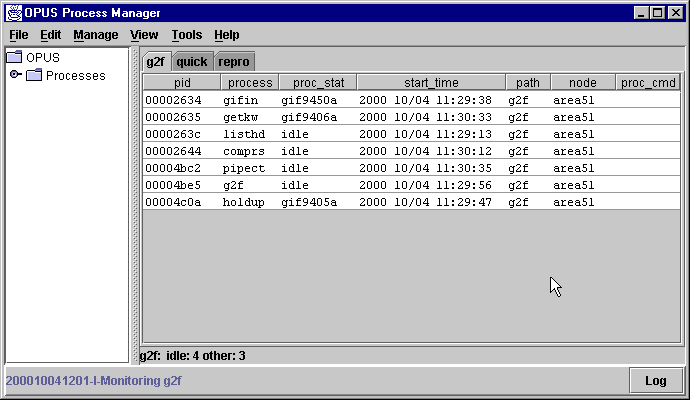Maximize the OPUS Process Manager window

pyautogui.click(x=658, y=12)
